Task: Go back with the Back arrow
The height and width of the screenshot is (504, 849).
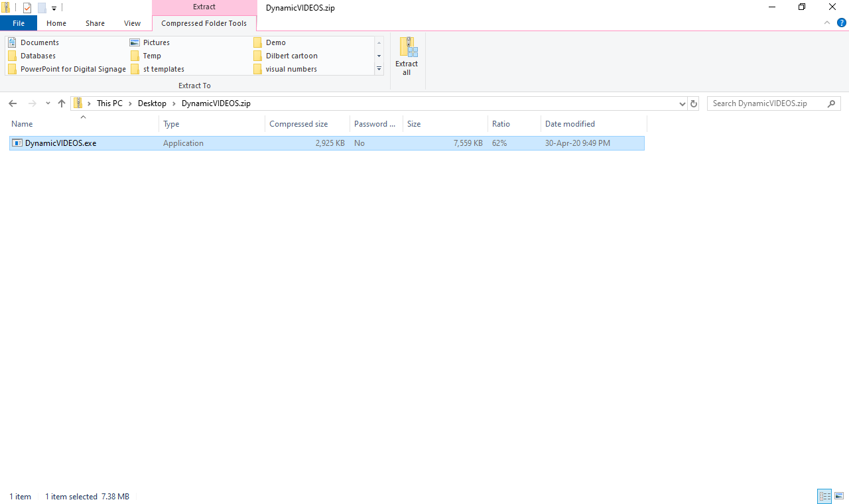Action: click(x=13, y=103)
